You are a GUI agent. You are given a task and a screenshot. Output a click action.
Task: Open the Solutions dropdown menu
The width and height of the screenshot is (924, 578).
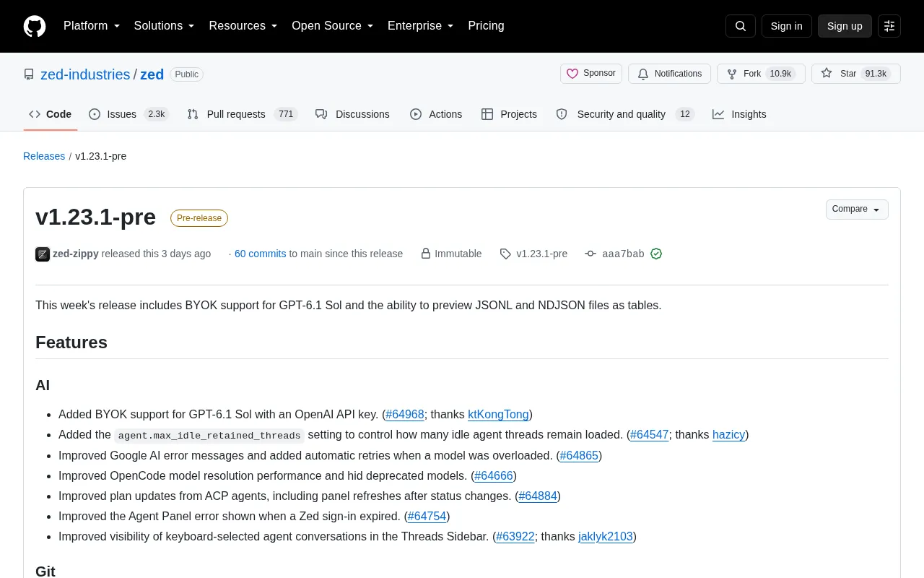click(164, 26)
